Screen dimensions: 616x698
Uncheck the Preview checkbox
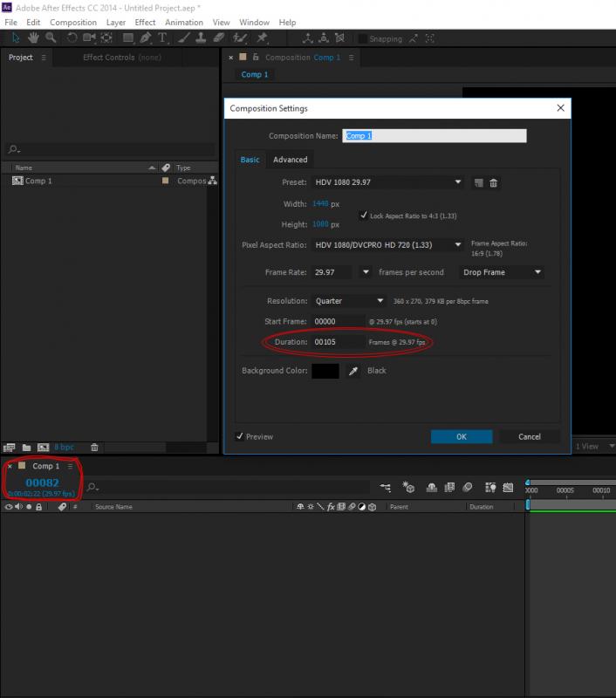pos(240,436)
